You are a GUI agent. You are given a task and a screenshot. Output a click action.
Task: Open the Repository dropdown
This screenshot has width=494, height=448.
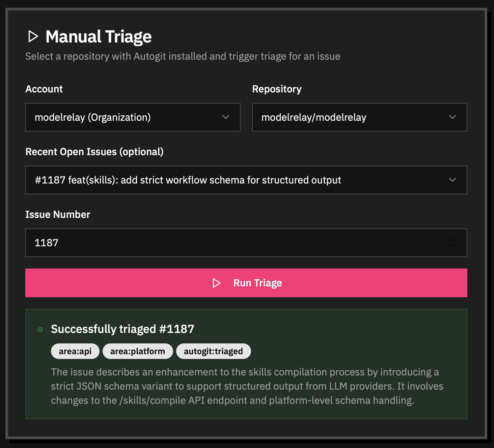pos(359,117)
